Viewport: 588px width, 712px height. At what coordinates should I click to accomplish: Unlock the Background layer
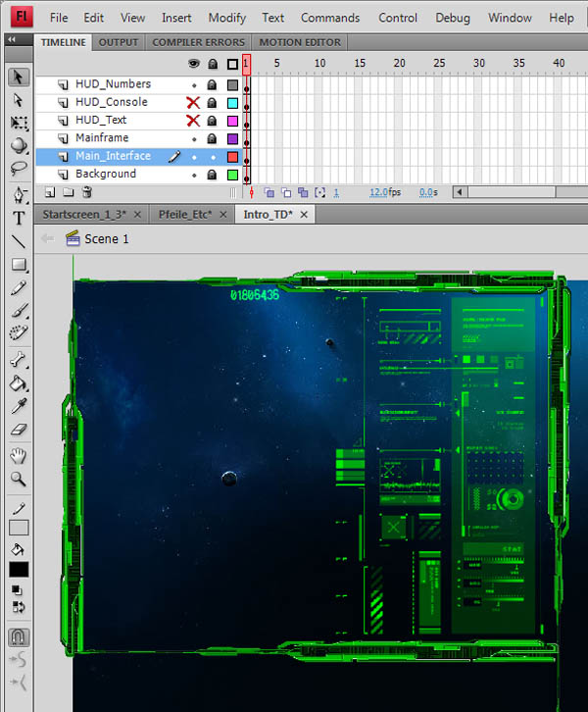(212, 174)
